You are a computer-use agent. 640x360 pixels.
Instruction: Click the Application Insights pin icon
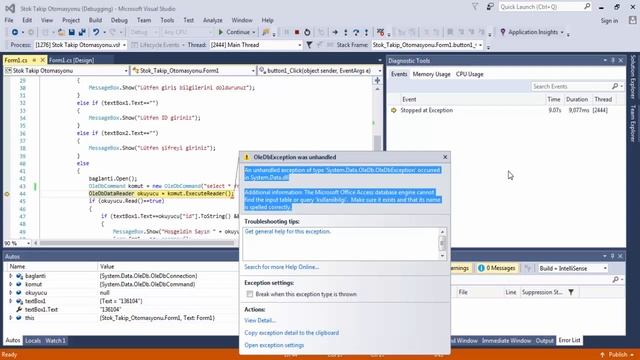coord(503,32)
